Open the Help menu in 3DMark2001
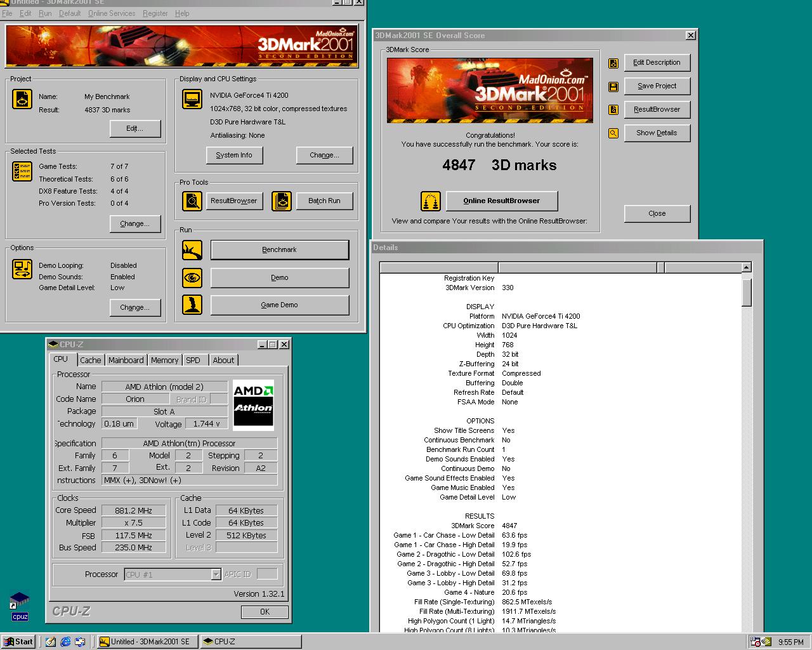 coord(182,13)
